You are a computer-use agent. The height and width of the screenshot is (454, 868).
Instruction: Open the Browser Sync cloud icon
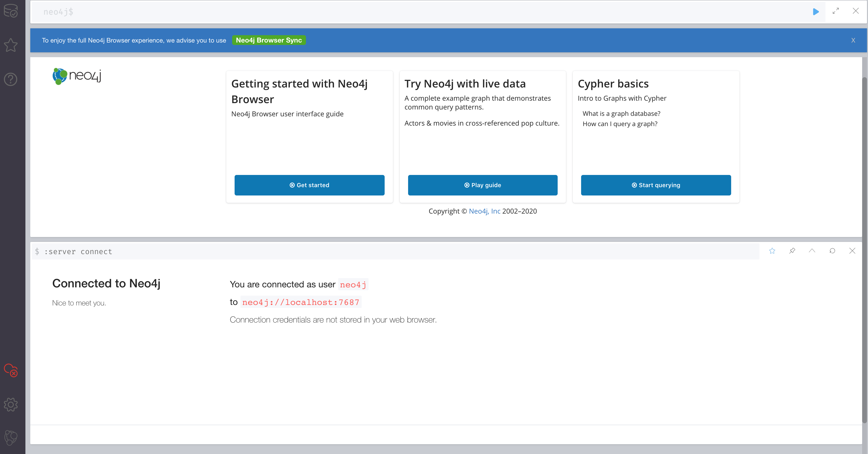tap(11, 370)
